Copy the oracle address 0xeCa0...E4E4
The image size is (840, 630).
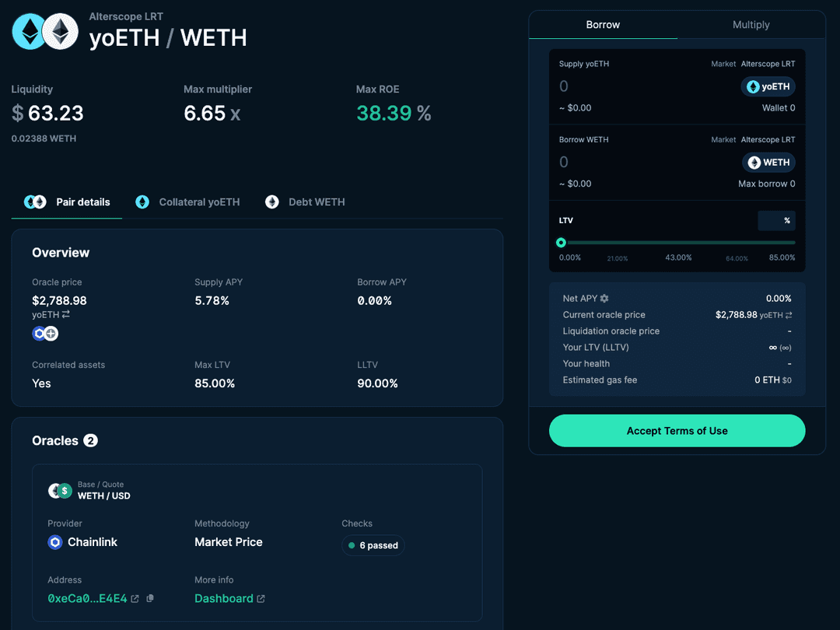pyautogui.click(x=150, y=598)
